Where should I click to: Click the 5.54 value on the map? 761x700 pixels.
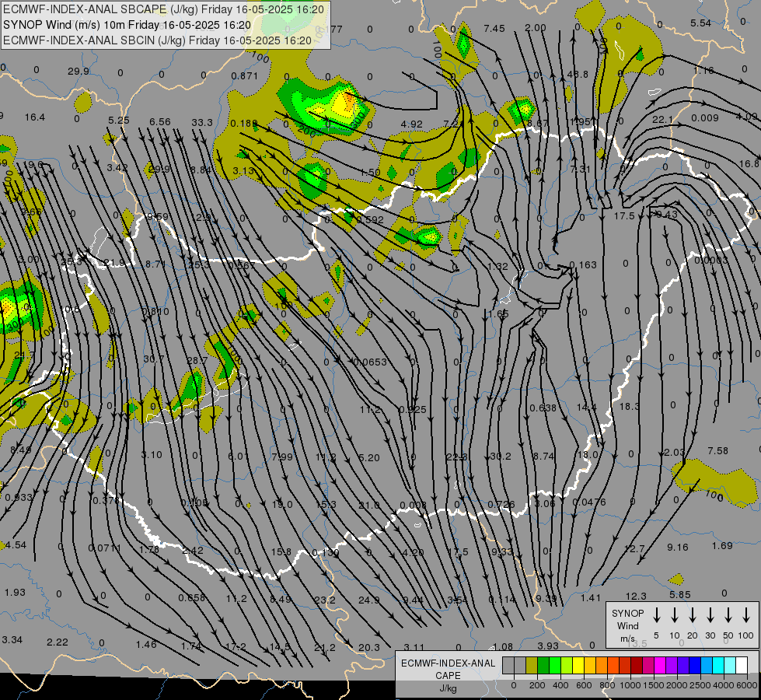pyautogui.click(x=700, y=23)
